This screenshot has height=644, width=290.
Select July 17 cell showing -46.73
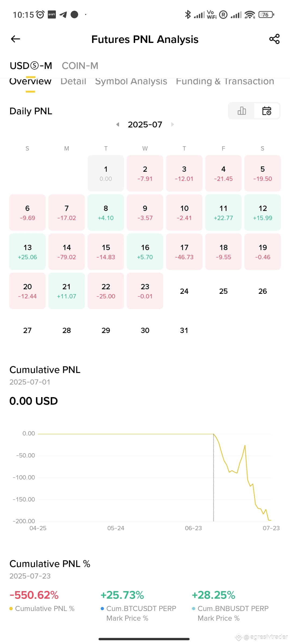click(x=184, y=252)
